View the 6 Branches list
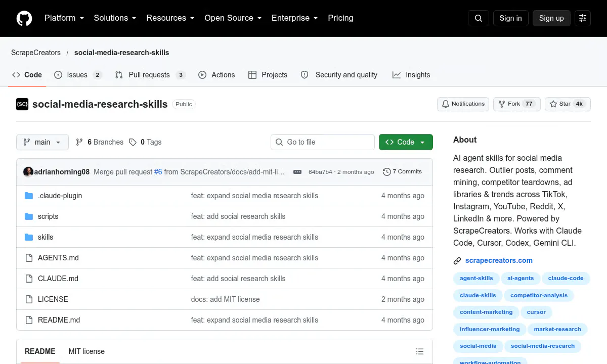Viewport: 607px width, 364px height. pos(100,142)
